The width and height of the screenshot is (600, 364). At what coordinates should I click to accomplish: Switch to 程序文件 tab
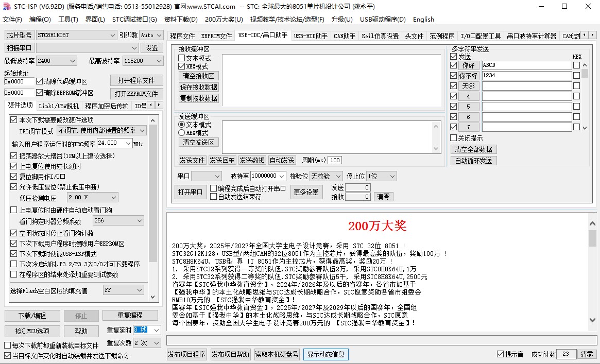pos(182,36)
